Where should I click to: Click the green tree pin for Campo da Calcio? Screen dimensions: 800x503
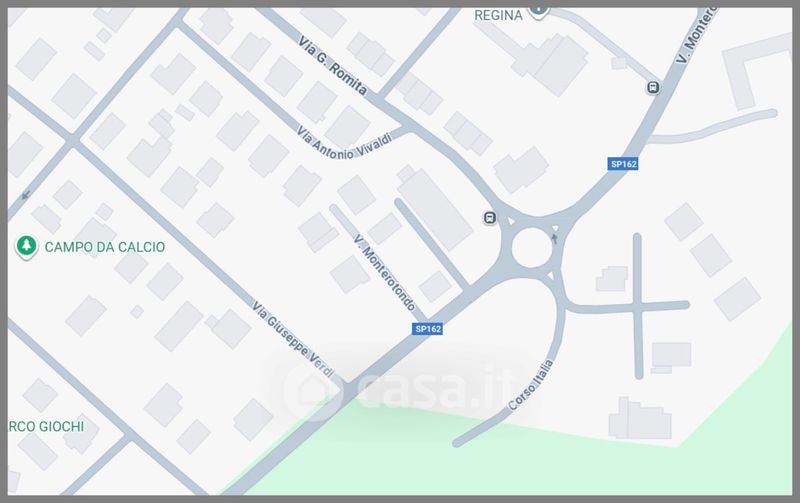pyautogui.click(x=26, y=246)
